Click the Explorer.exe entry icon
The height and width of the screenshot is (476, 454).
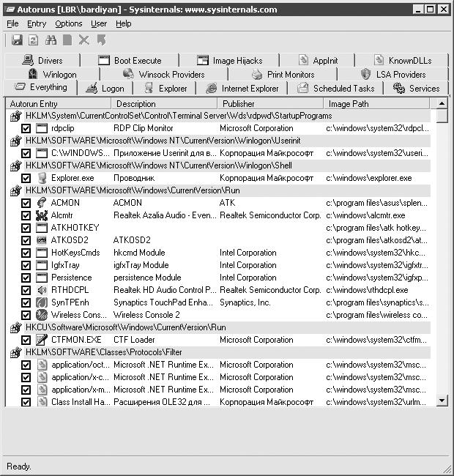point(42,178)
